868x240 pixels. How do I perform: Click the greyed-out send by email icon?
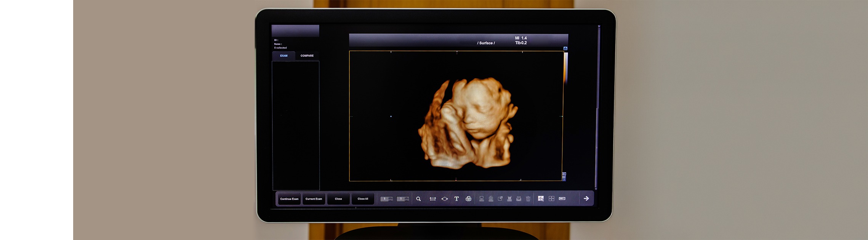[519, 199]
